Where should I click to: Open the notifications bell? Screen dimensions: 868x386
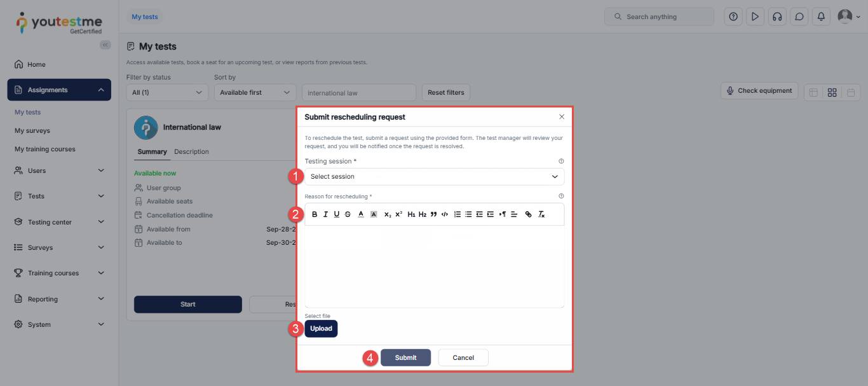click(821, 17)
